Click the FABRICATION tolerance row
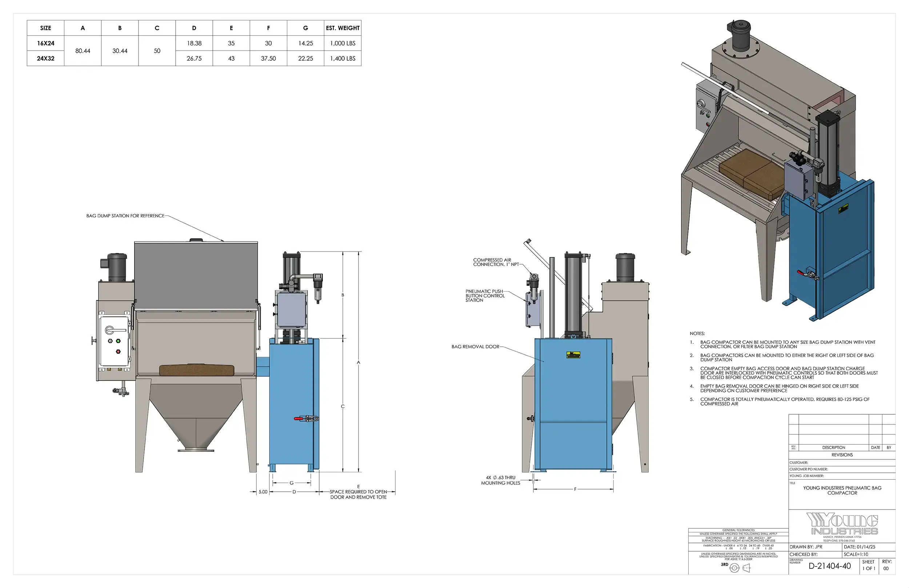909x588 pixels. point(738,547)
